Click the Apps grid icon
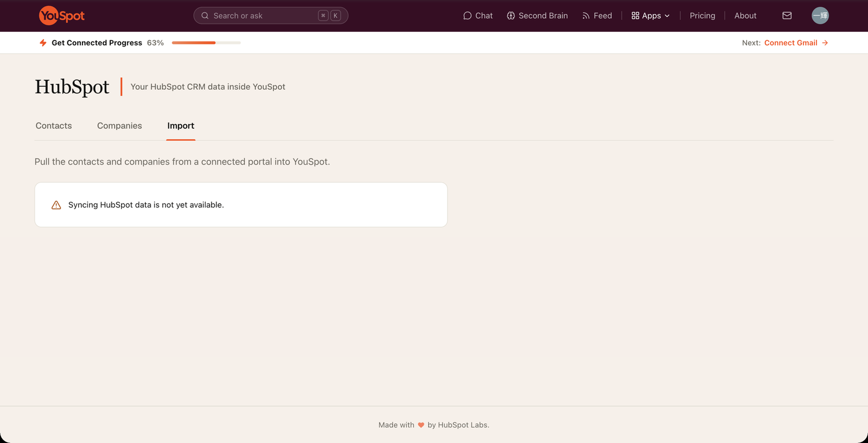 (635, 16)
